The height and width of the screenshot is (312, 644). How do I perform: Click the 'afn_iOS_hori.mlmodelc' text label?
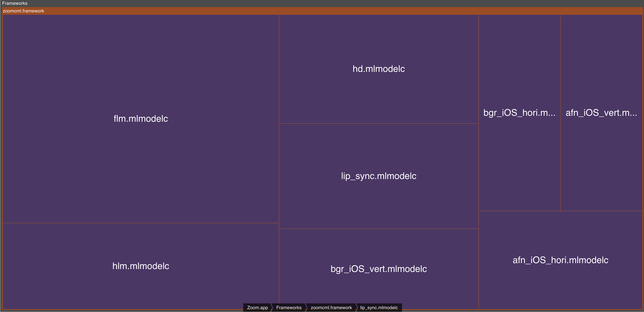coord(560,260)
